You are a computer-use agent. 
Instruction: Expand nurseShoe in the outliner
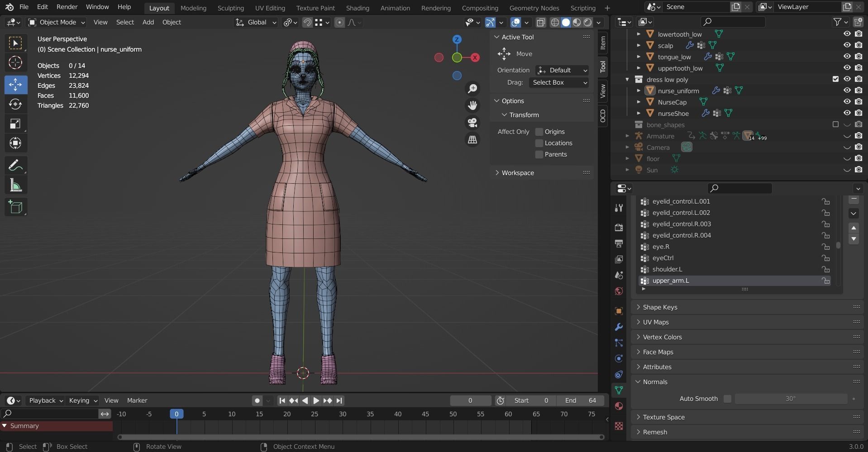click(639, 114)
